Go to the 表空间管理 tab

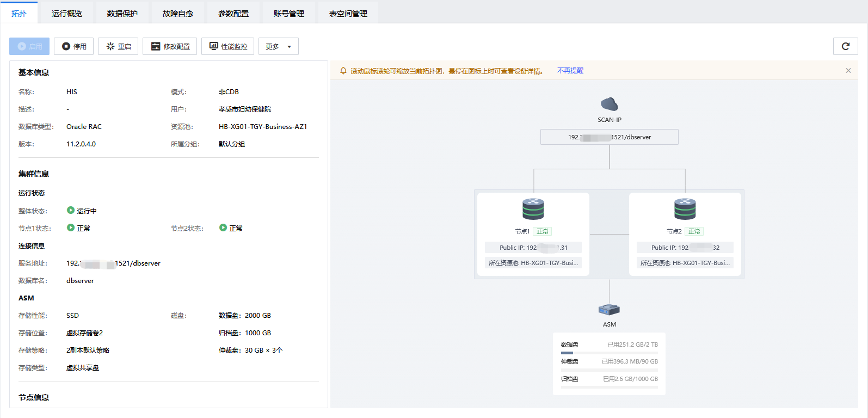point(348,14)
